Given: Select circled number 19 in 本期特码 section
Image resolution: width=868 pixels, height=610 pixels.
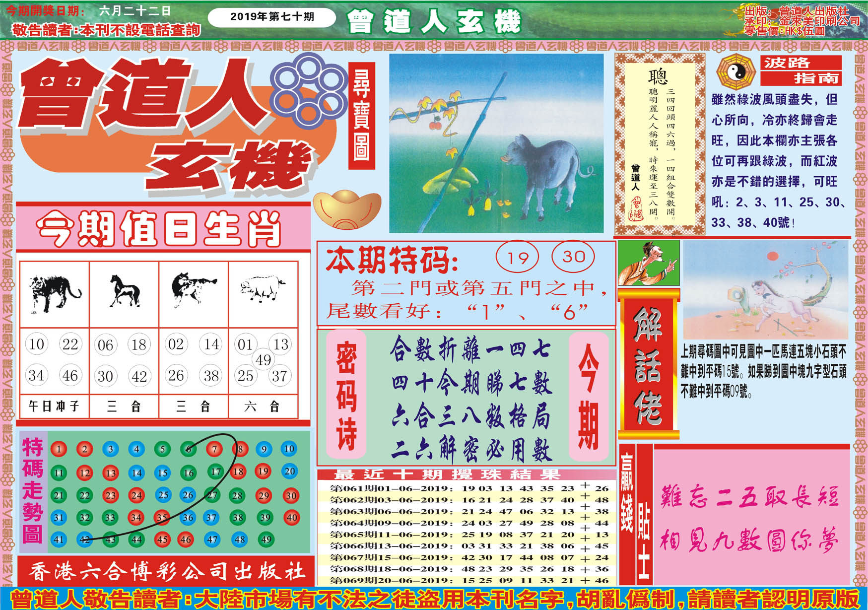Looking at the screenshot, I should [x=517, y=258].
